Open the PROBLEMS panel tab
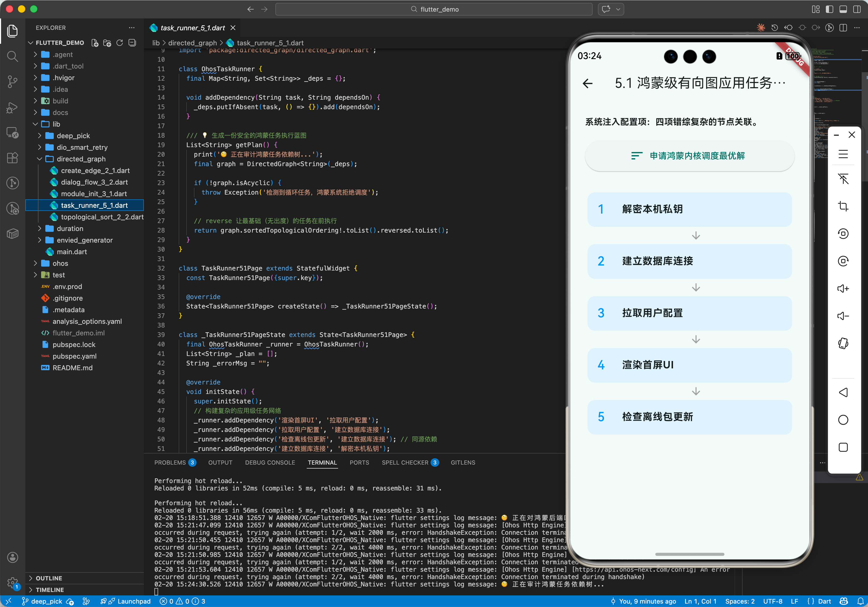 (170, 463)
